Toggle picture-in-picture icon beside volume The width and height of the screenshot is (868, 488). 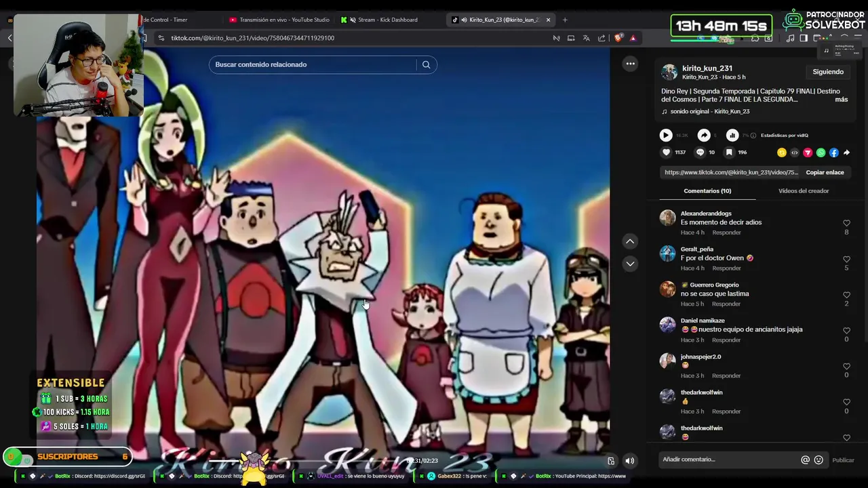[611, 461]
